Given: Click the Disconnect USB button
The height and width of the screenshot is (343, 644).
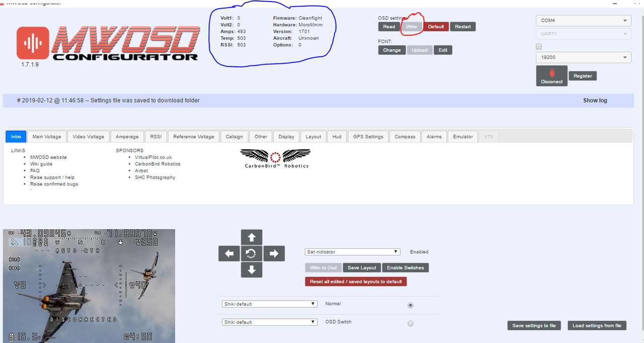Looking at the screenshot, I should pyautogui.click(x=551, y=76).
